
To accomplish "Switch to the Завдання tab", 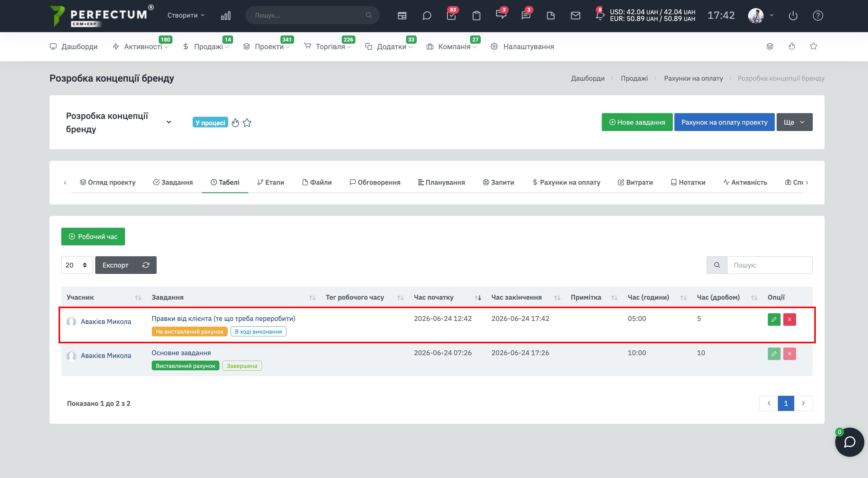I will 173,182.
